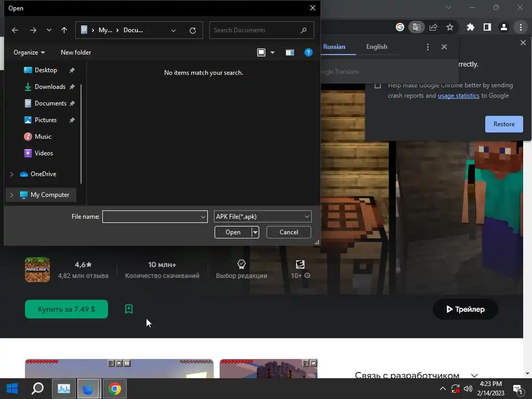Change the file view layout icon

261,52
